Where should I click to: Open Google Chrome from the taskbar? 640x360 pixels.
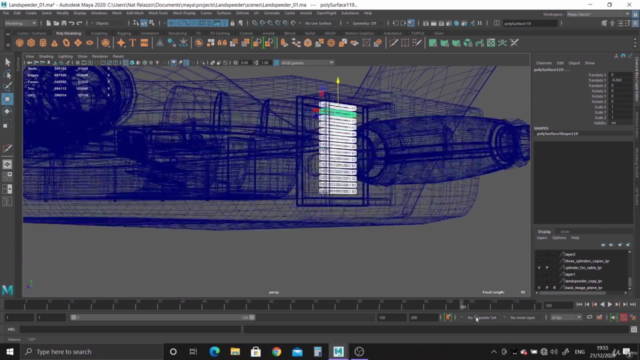276,351
